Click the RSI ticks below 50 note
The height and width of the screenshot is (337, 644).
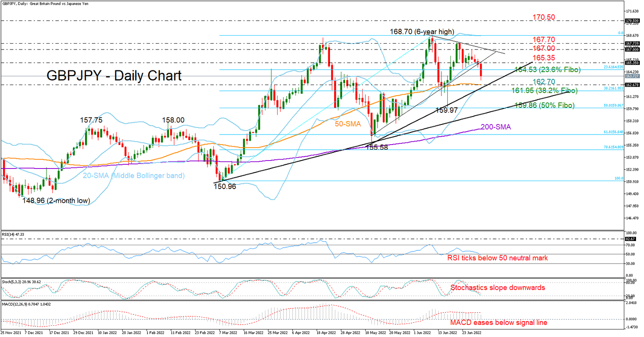499,258
